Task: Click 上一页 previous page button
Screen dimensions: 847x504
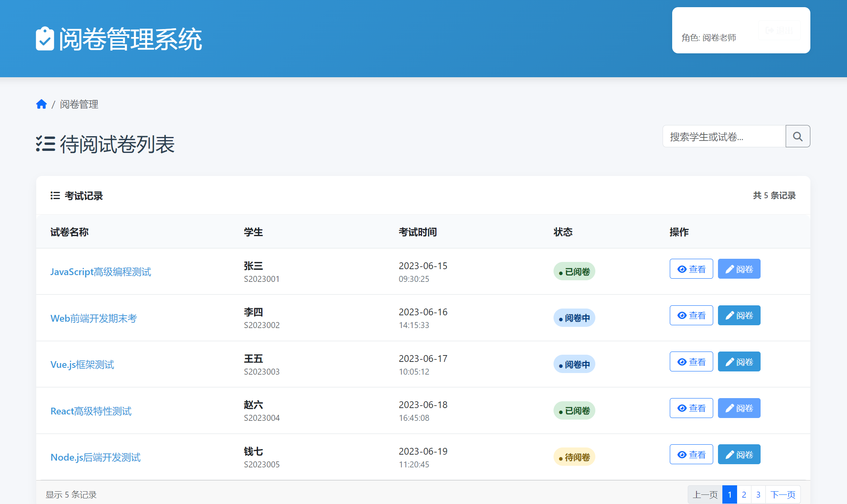Action: [x=705, y=494]
